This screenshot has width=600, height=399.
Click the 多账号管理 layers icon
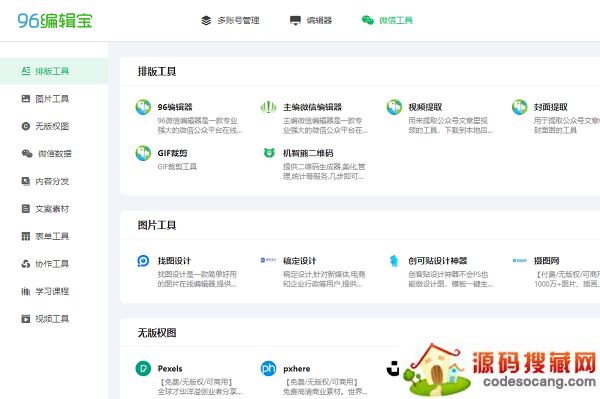point(206,20)
